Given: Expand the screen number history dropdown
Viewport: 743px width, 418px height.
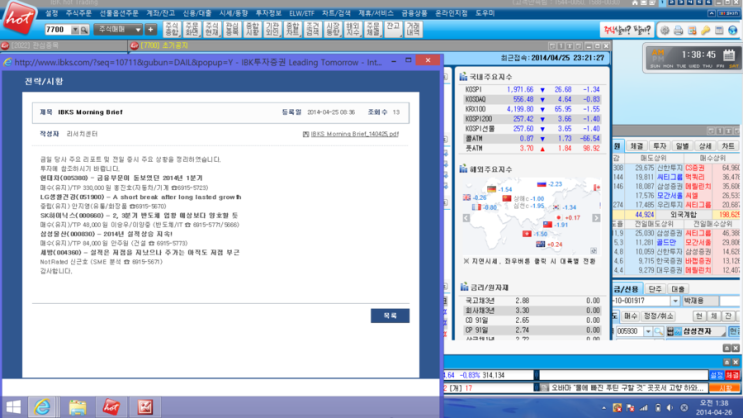Looking at the screenshot, I should tap(75, 30).
